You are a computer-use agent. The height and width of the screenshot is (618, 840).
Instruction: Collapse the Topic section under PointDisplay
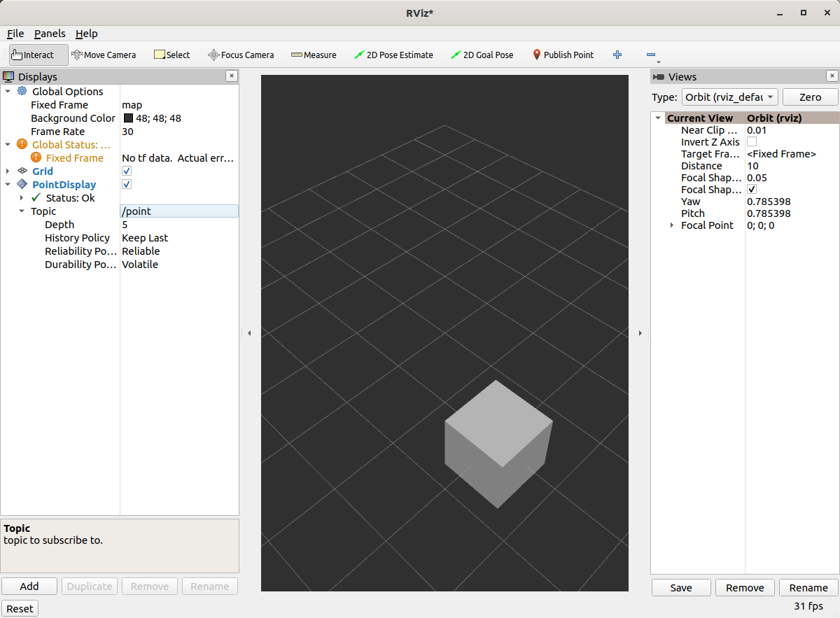22,211
